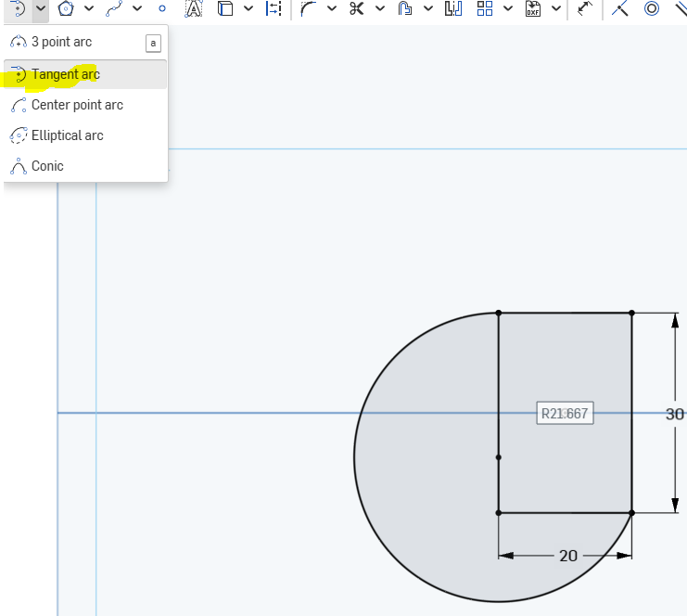687x616 pixels.
Task: Select the linear pattern tool icon
Action: pos(485,9)
